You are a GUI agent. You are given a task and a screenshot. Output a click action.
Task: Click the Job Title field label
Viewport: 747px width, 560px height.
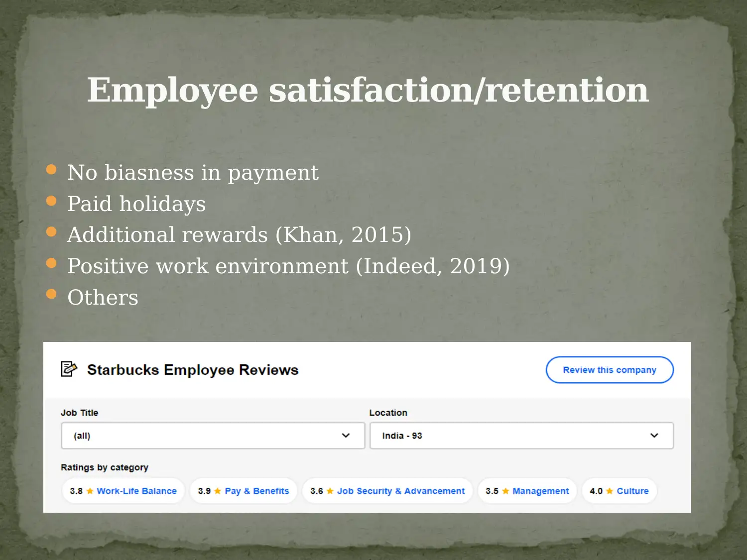point(80,413)
